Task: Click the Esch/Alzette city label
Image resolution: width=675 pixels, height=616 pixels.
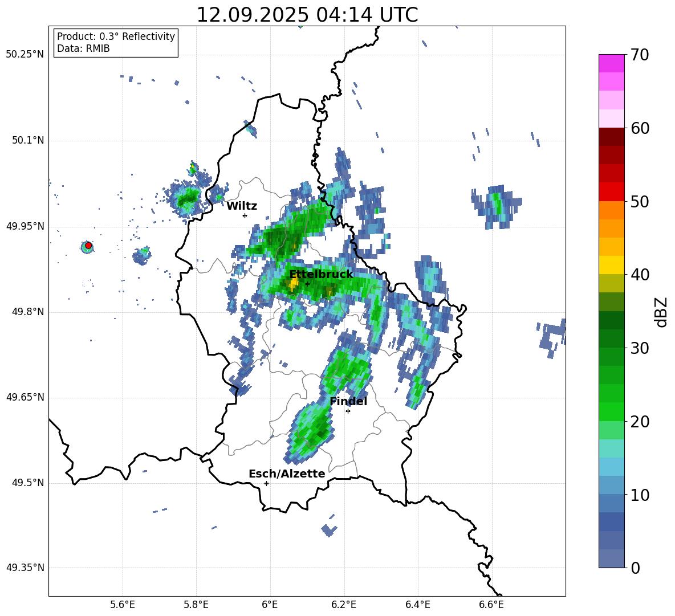Action: tap(287, 474)
